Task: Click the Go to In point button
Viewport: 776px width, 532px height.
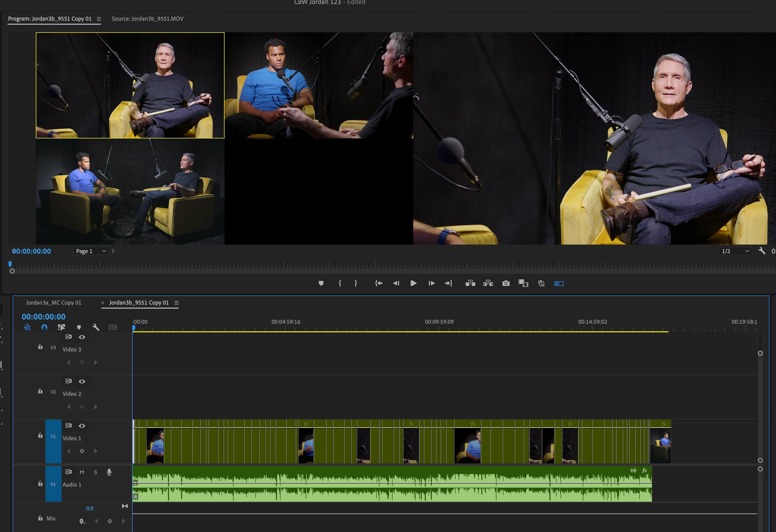Action: [x=378, y=283]
